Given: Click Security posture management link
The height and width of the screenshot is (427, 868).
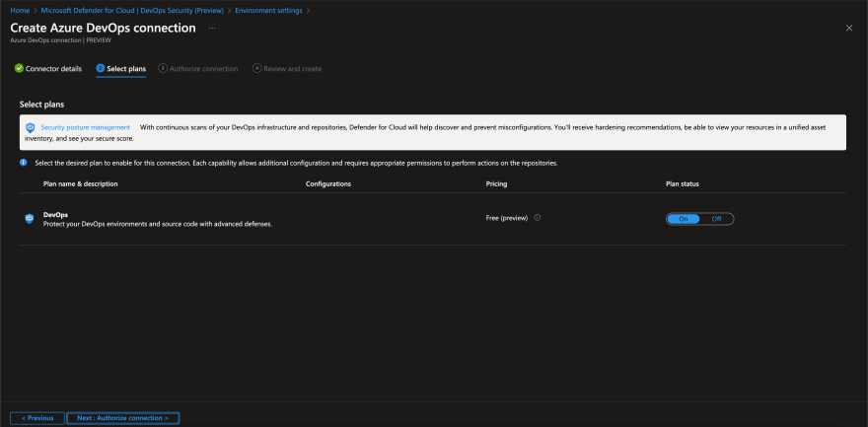Looking at the screenshot, I should click(x=85, y=127).
